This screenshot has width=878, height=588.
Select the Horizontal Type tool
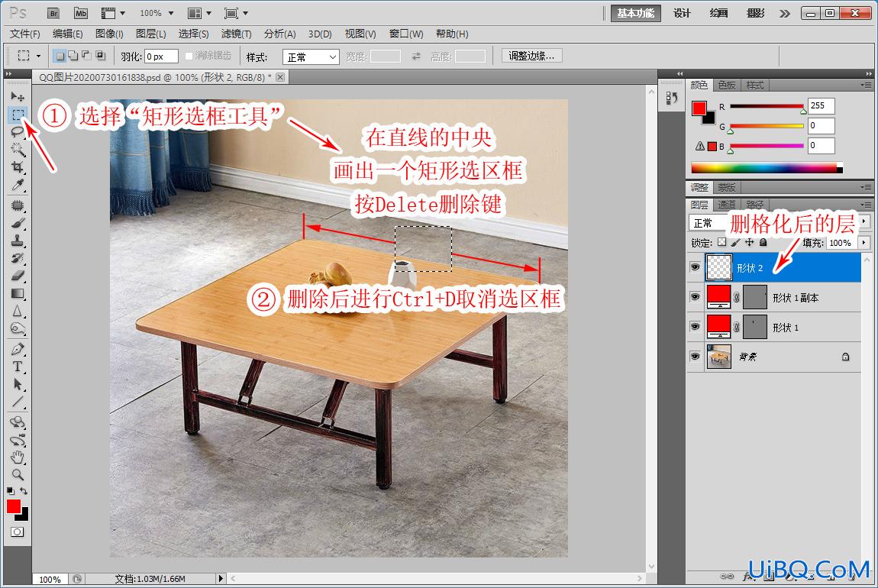[x=18, y=367]
